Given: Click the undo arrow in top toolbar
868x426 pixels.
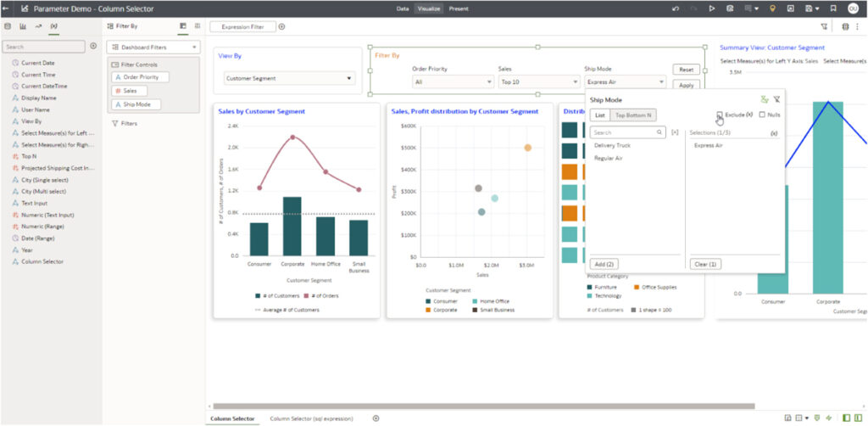Looking at the screenshot, I should [675, 8].
